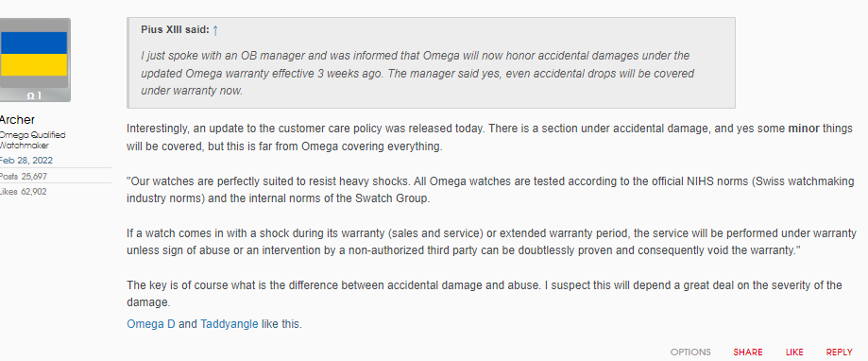Open Archer's user profile name

click(17, 120)
